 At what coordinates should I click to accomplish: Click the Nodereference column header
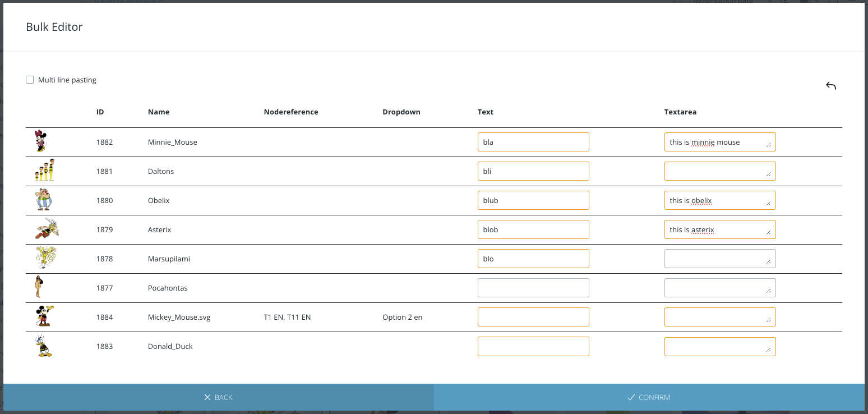click(291, 112)
